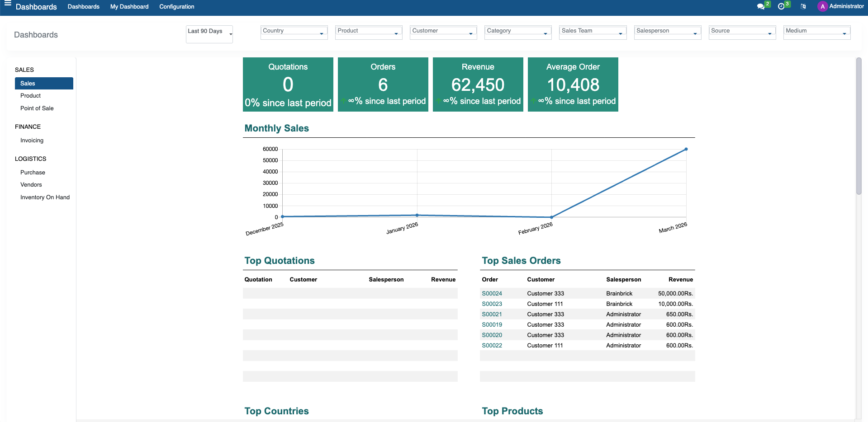Viewport: 868px width, 422px height.
Task: Expand the Medium filter dropdown
Action: [x=816, y=31]
